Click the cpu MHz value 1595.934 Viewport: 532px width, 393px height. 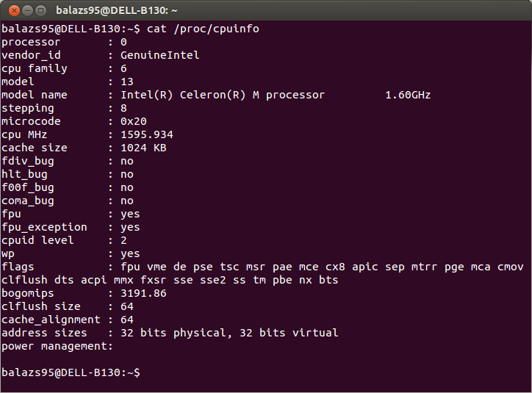[x=147, y=134]
